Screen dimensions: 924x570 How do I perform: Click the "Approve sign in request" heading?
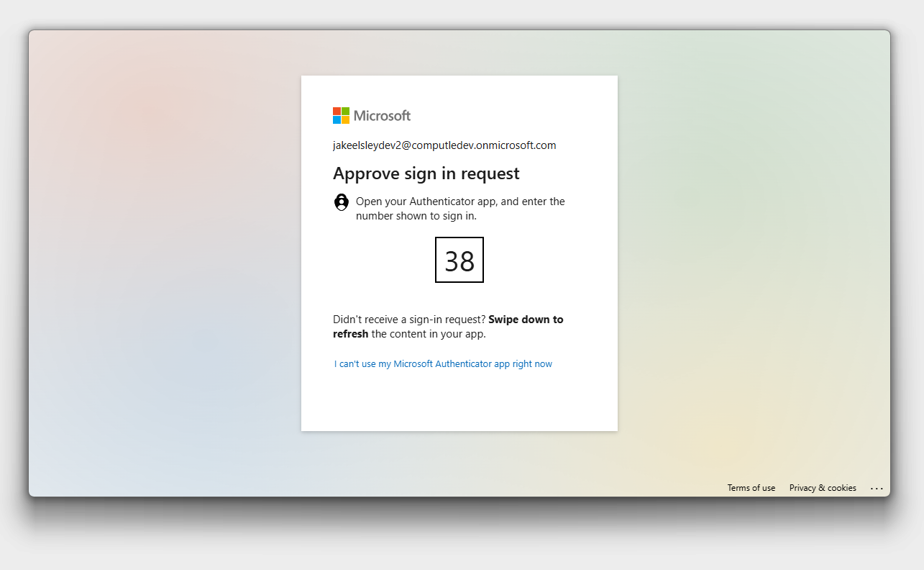pyautogui.click(x=426, y=173)
